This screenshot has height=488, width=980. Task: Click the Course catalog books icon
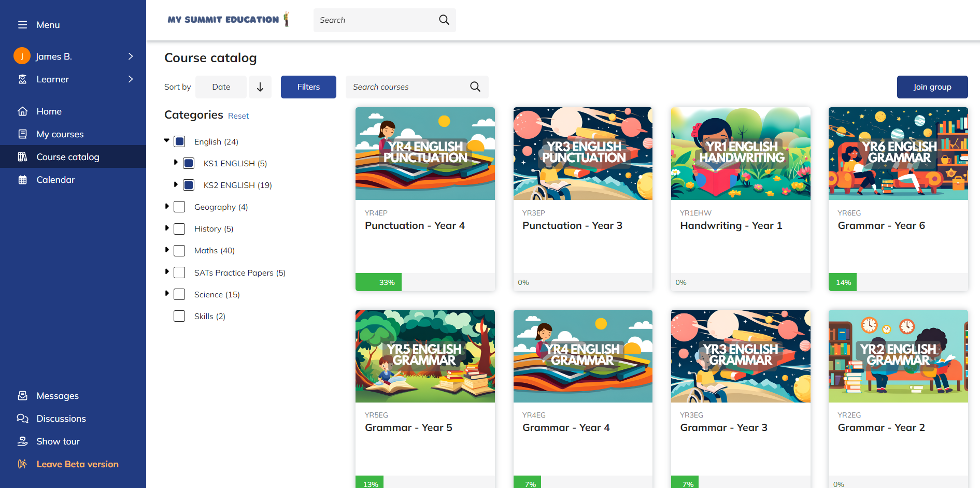pyautogui.click(x=22, y=157)
